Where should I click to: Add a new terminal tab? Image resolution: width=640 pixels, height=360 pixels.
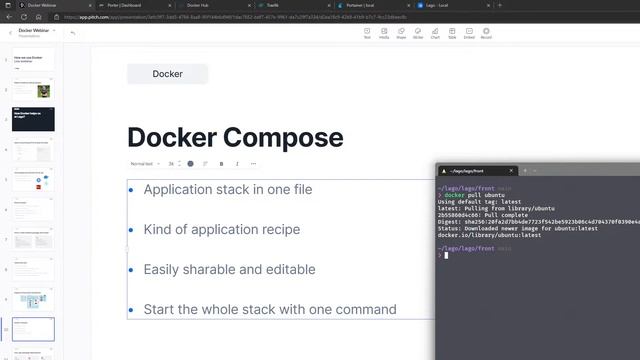tap(525, 171)
